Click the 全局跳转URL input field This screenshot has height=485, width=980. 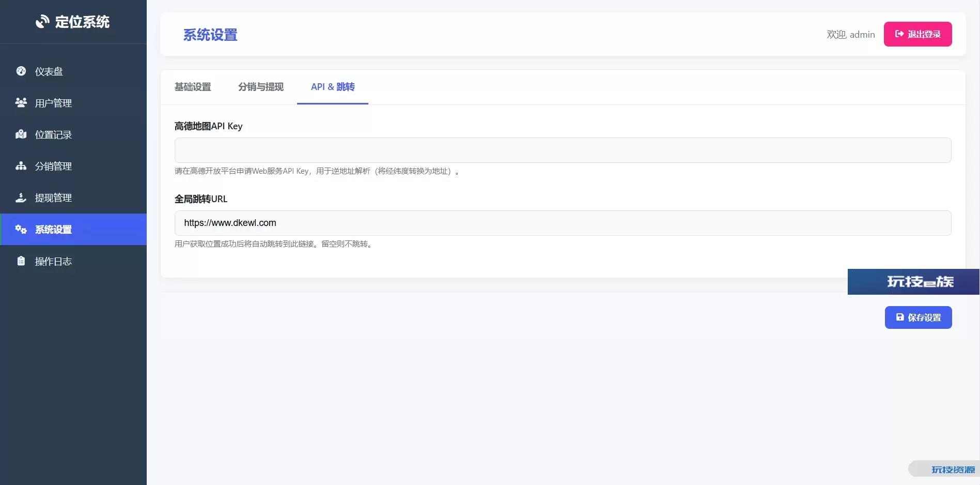[x=563, y=223]
